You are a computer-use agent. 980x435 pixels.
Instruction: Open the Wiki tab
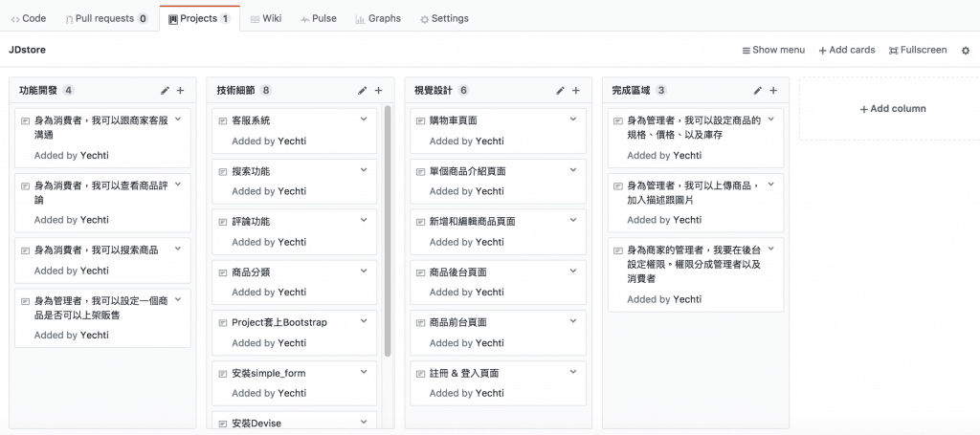pyautogui.click(x=265, y=18)
